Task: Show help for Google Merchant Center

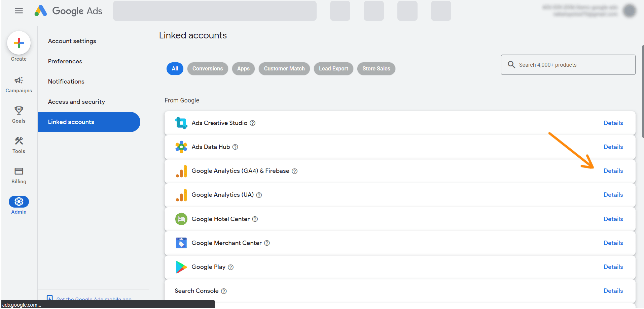Action: coord(267,243)
